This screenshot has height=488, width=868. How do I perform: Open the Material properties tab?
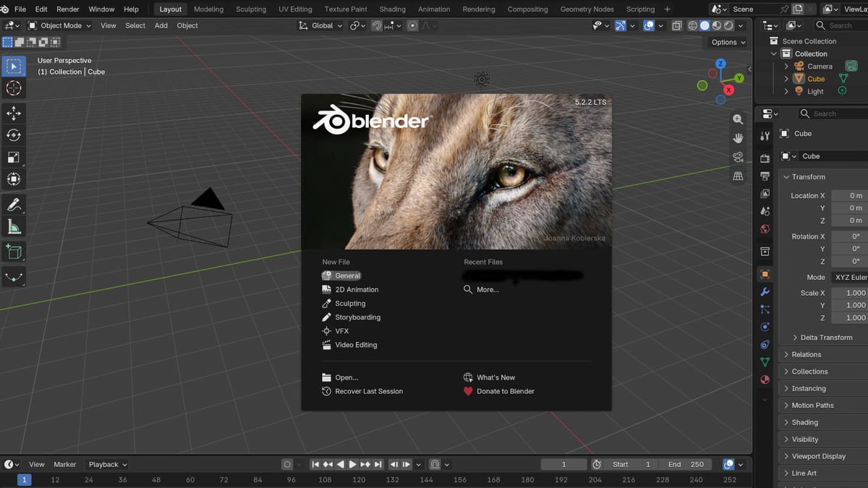[x=765, y=380]
